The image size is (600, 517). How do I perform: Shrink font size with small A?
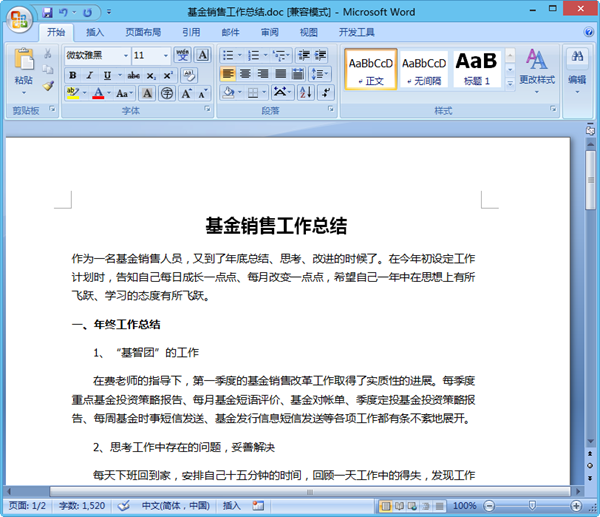tap(202, 93)
